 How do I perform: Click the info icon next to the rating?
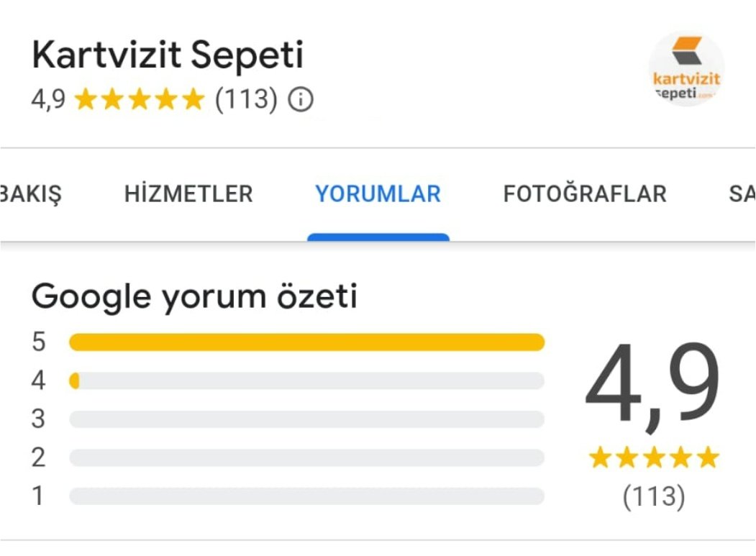(x=302, y=101)
